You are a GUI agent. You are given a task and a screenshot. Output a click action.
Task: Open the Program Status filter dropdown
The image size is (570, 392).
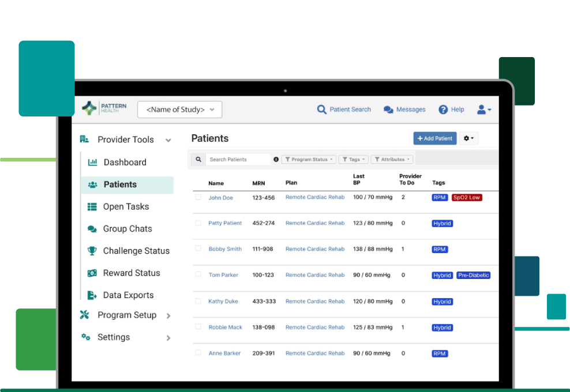tap(308, 160)
